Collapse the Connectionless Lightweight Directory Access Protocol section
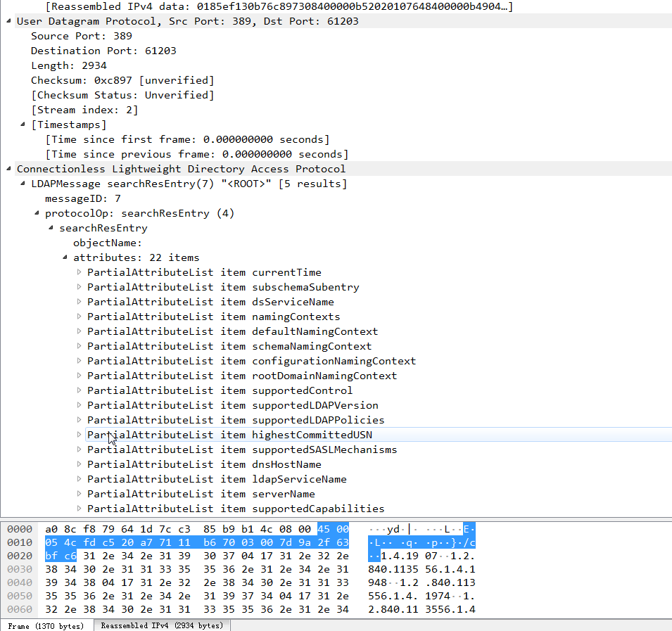 click(x=8, y=169)
